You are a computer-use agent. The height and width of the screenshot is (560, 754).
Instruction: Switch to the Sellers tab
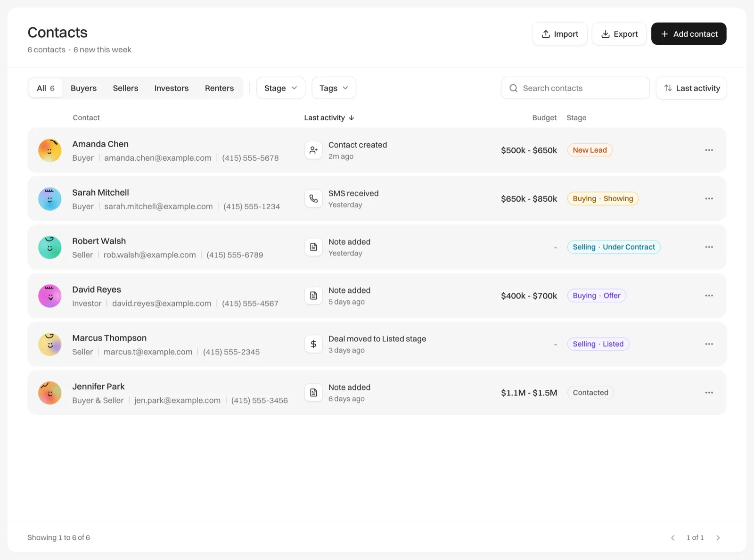[x=125, y=88]
